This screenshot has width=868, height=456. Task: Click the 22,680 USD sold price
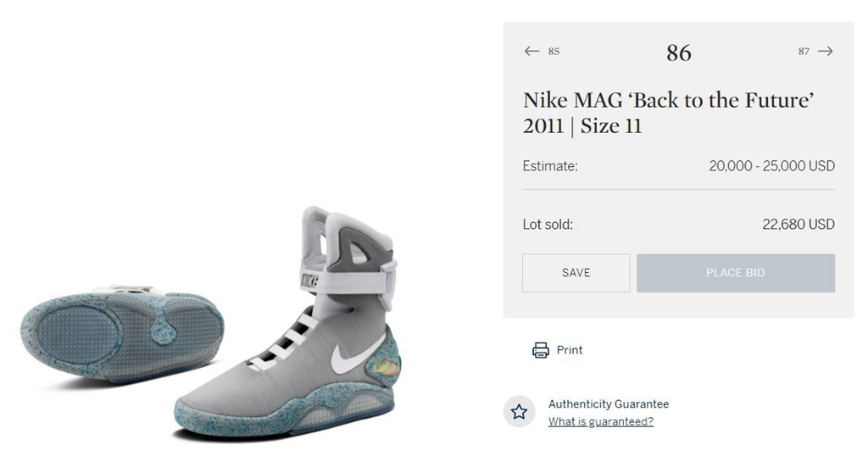[798, 225]
